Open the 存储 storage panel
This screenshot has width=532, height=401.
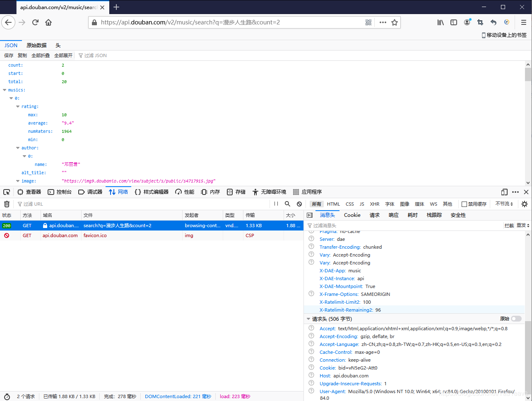(x=236, y=192)
